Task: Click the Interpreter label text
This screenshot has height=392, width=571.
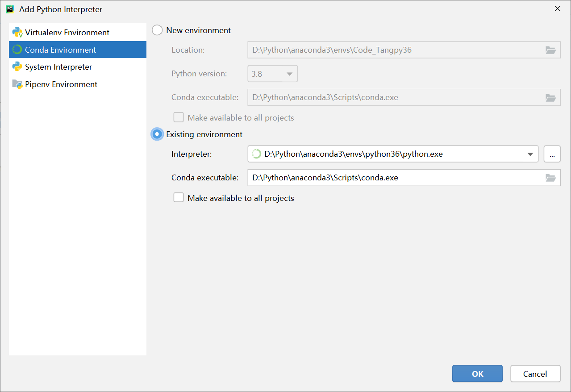Action: click(x=192, y=154)
